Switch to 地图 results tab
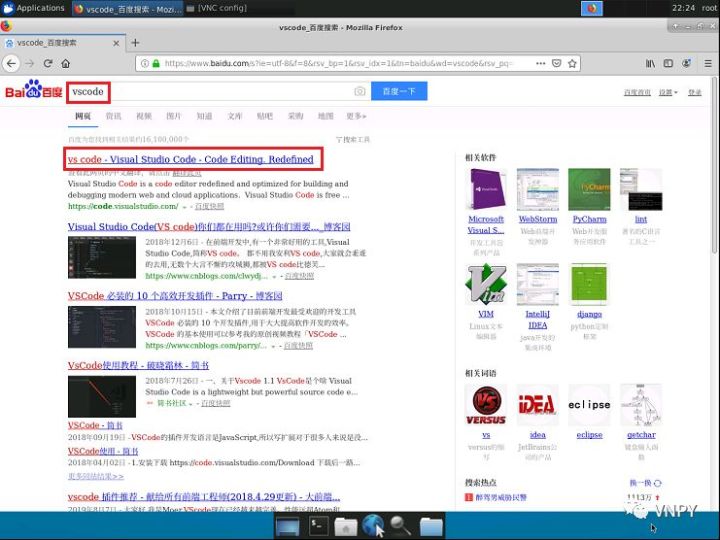This screenshot has width=720, height=540. click(326, 116)
